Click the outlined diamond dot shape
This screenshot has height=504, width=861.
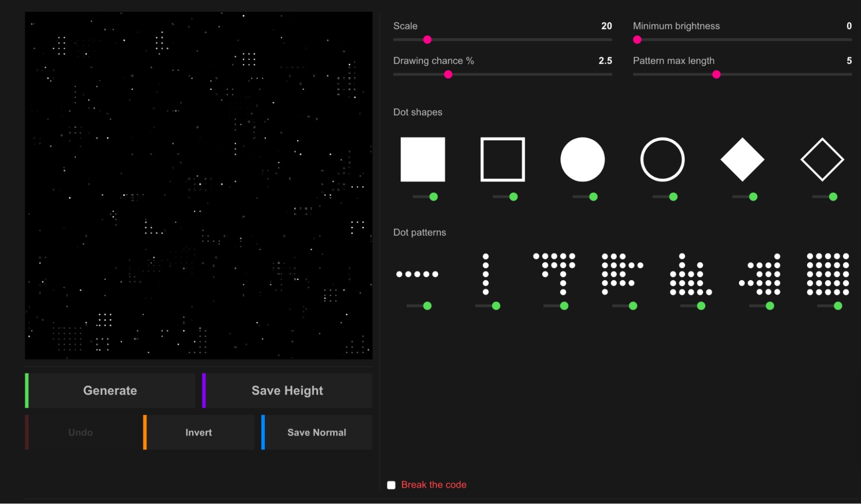[x=822, y=159]
